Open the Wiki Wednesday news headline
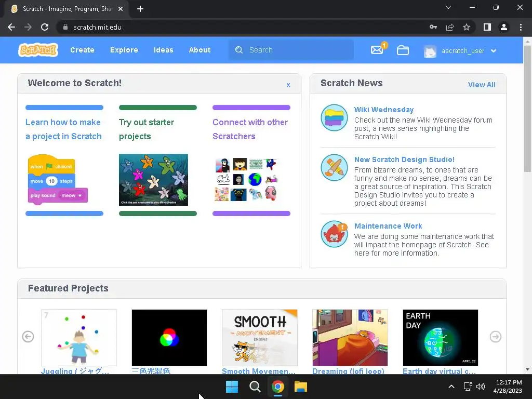Image resolution: width=532 pixels, height=399 pixels. [384, 110]
